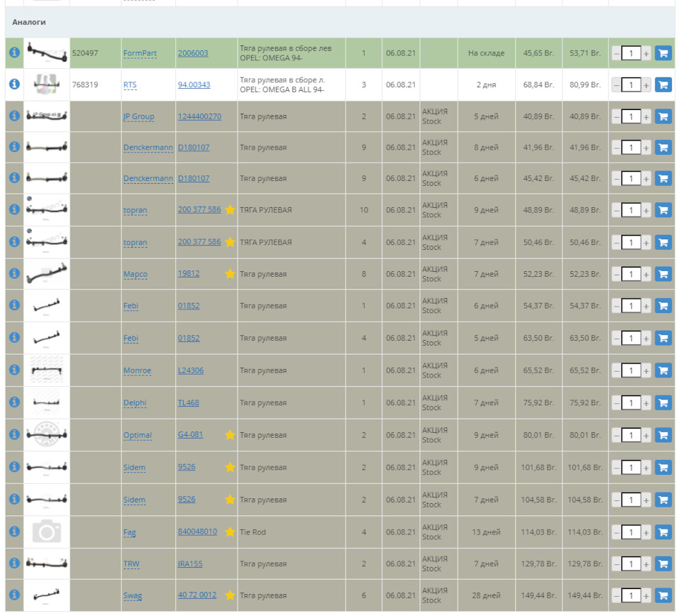Open part number 840048010 link
681x616 pixels.
point(197,532)
